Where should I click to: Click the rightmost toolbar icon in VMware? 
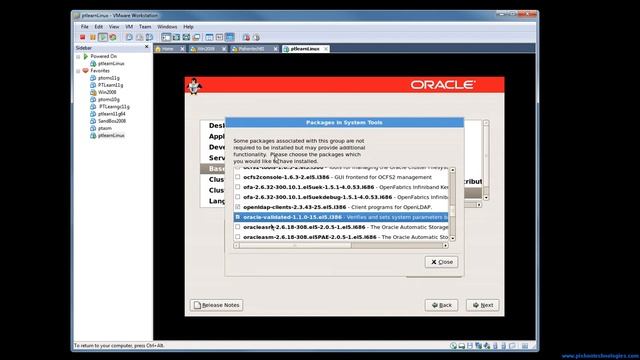click(x=256, y=37)
